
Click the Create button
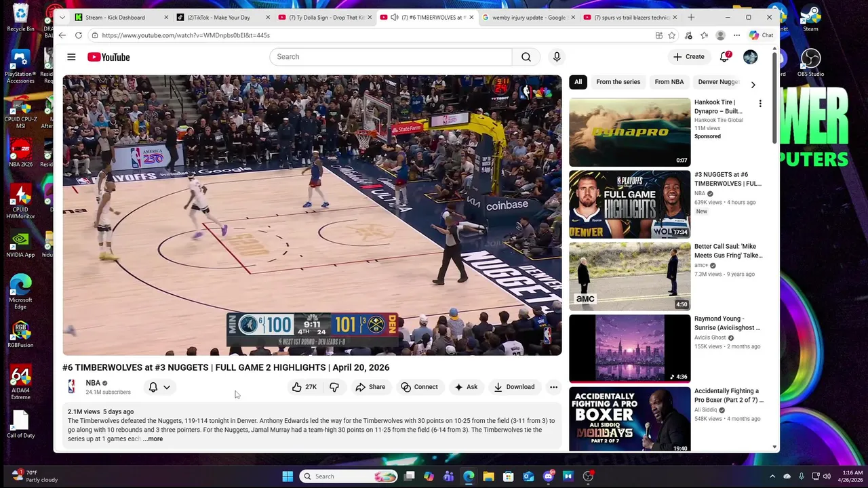pos(689,57)
